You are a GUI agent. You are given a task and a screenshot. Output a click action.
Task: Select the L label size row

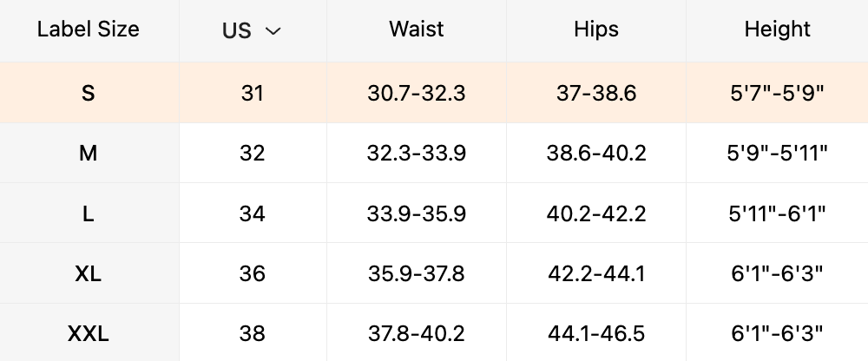point(89,213)
